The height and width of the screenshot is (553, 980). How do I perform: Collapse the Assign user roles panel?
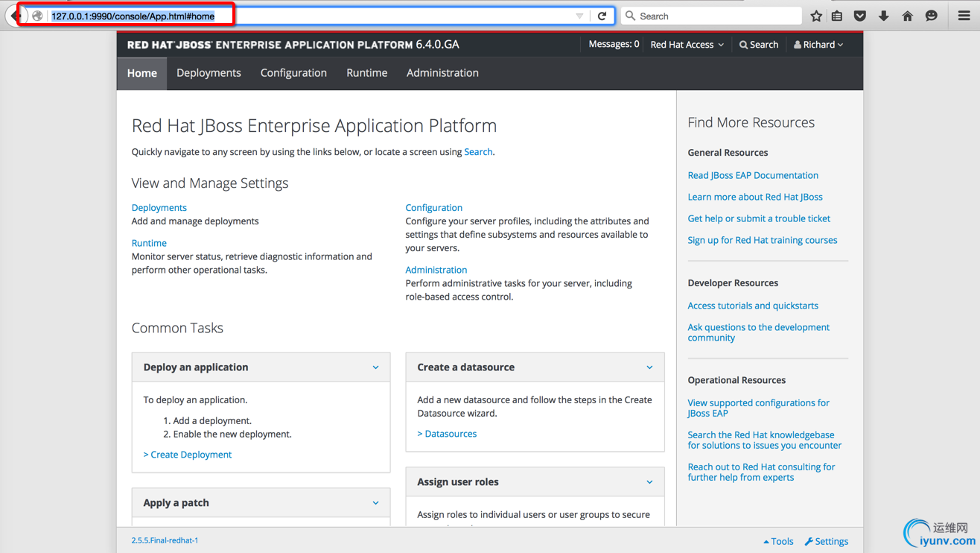pyautogui.click(x=649, y=482)
